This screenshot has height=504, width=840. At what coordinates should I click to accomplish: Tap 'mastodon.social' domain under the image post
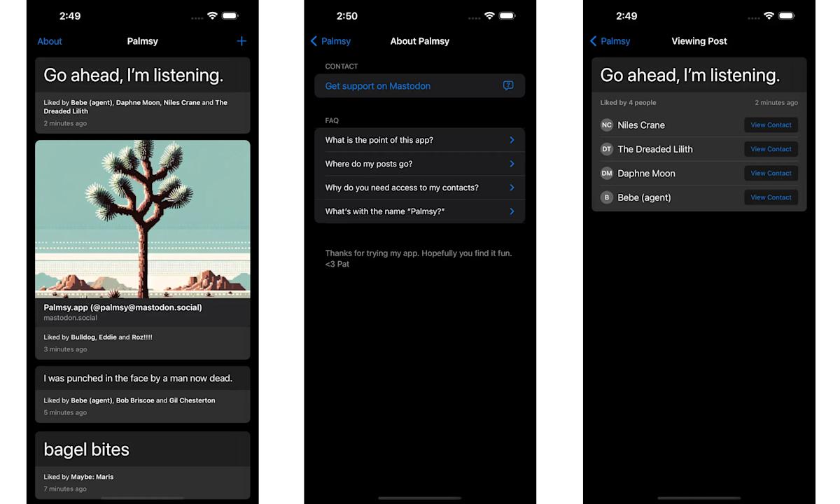tap(70, 318)
